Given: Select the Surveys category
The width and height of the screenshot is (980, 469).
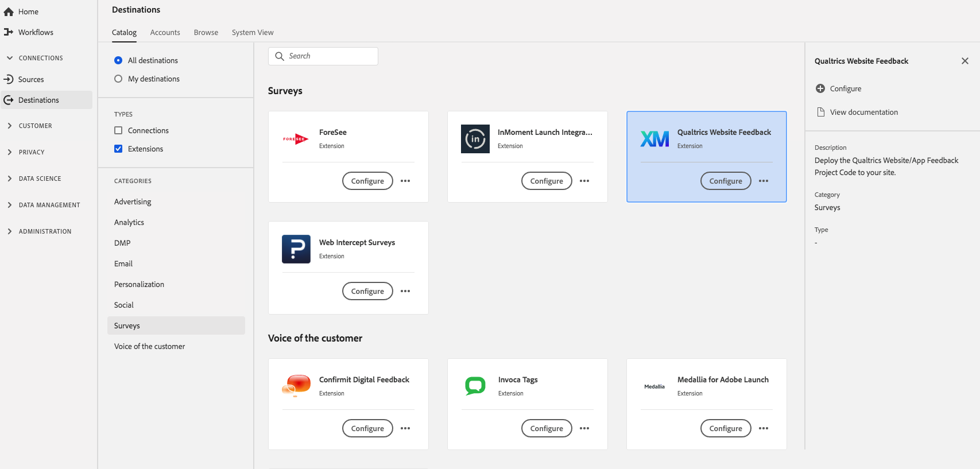Looking at the screenshot, I should click(176, 325).
